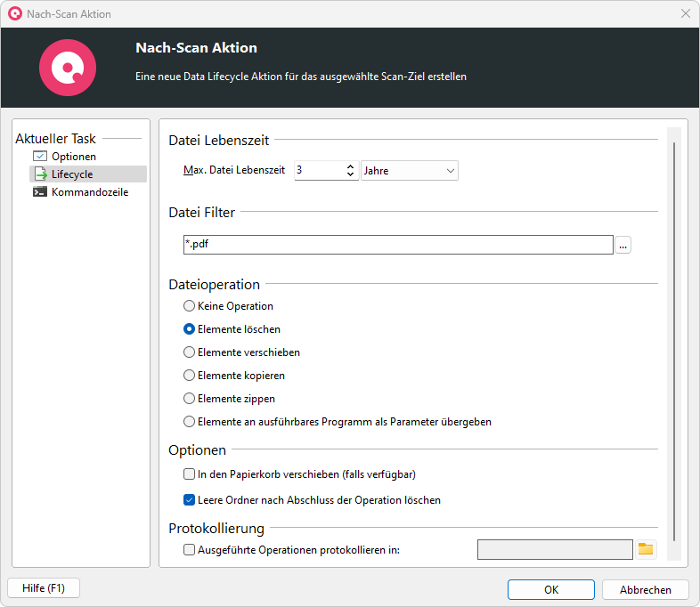Enable Ausgeführte Operationen protokollieren checkbox
The image size is (700, 607).
coord(190,549)
